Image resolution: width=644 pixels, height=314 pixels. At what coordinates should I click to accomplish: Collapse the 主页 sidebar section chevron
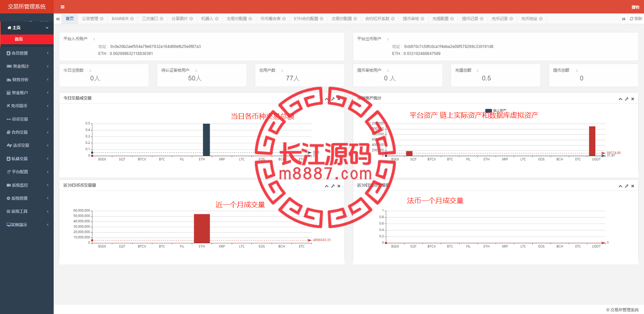(x=47, y=28)
